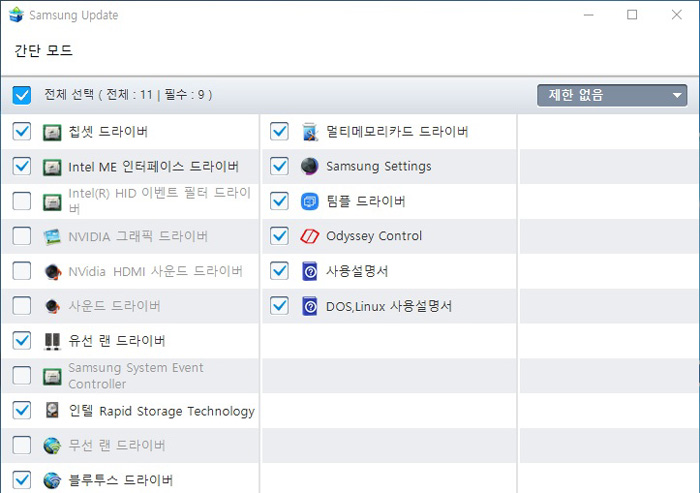The image size is (700, 493).
Task: Uncheck the Intel ME 인터페이스 드라이버 checkbox
Action: pos(22,166)
